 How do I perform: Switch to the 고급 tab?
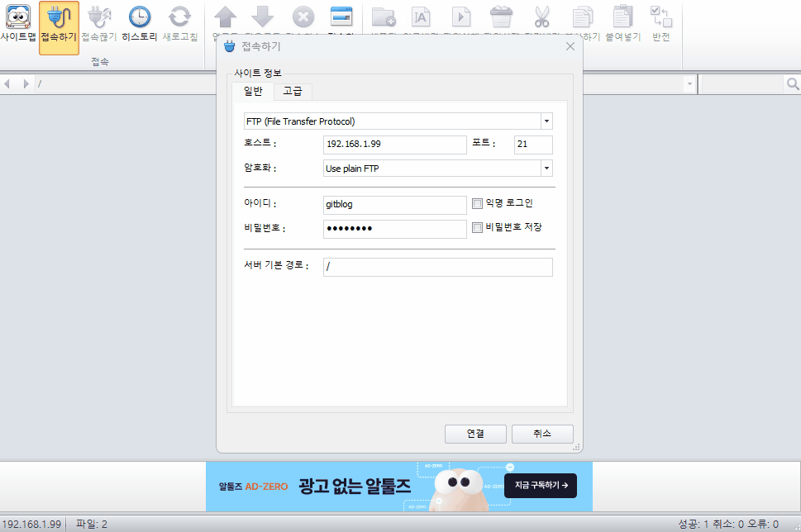coord(293,92)
